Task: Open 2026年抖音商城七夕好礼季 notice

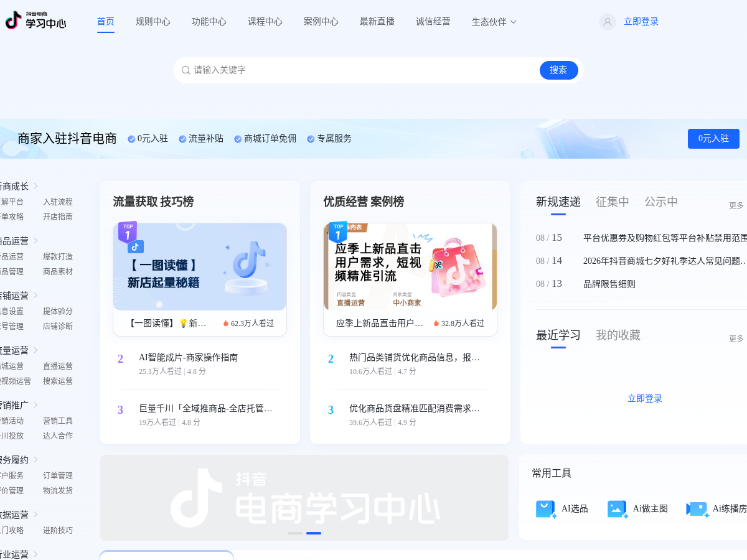Action: point(665,261)
